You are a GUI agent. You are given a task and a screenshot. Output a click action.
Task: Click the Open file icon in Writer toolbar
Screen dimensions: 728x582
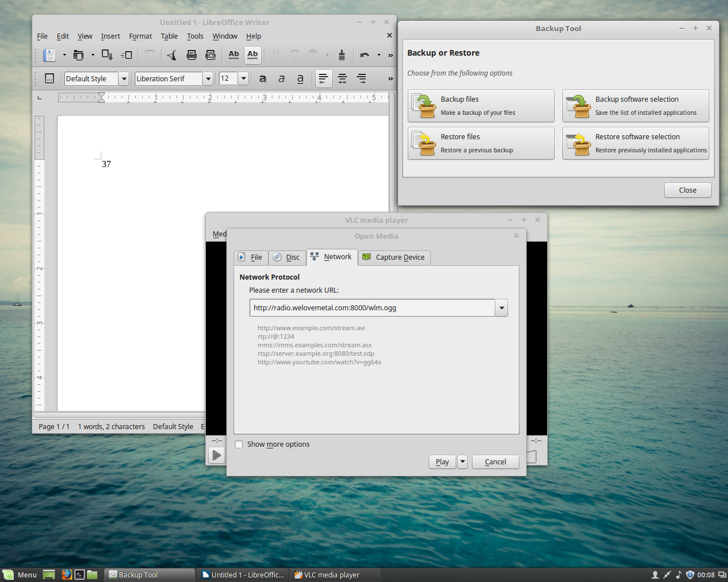pos(78,55)
